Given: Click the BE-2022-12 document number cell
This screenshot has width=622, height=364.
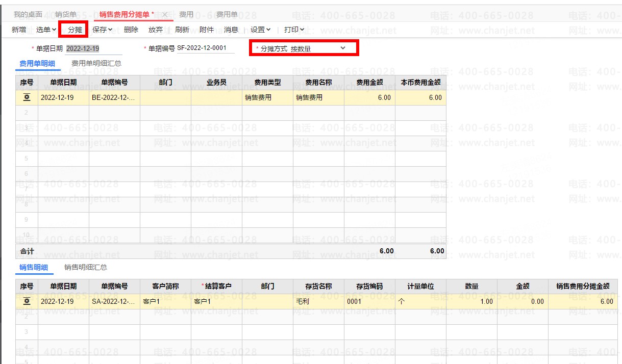Looking at the screenshot, I should tap(114, 97).
